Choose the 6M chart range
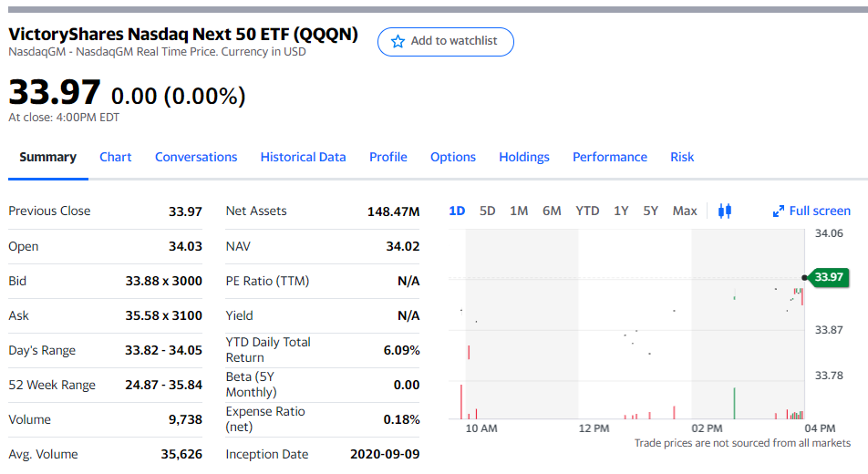This screenshot has height=474, width=868. [552, 211]
